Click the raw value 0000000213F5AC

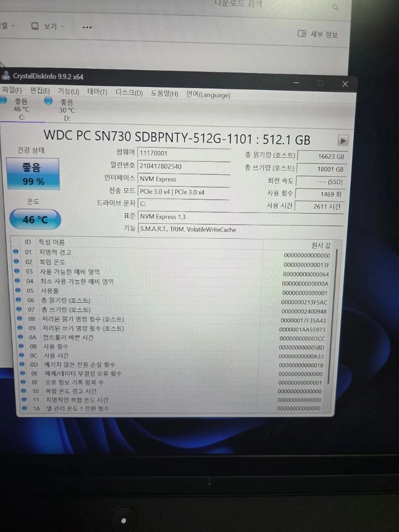304,302
